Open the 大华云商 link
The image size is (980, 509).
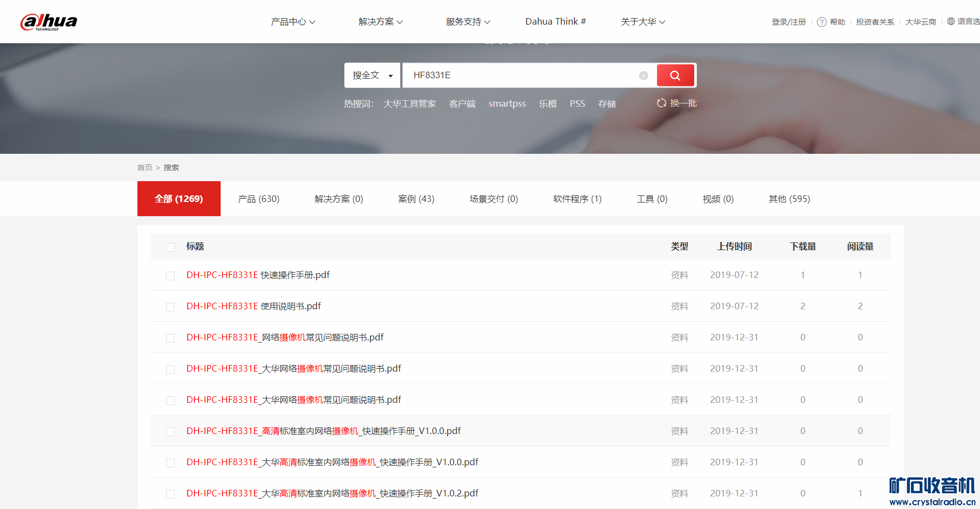921,22
